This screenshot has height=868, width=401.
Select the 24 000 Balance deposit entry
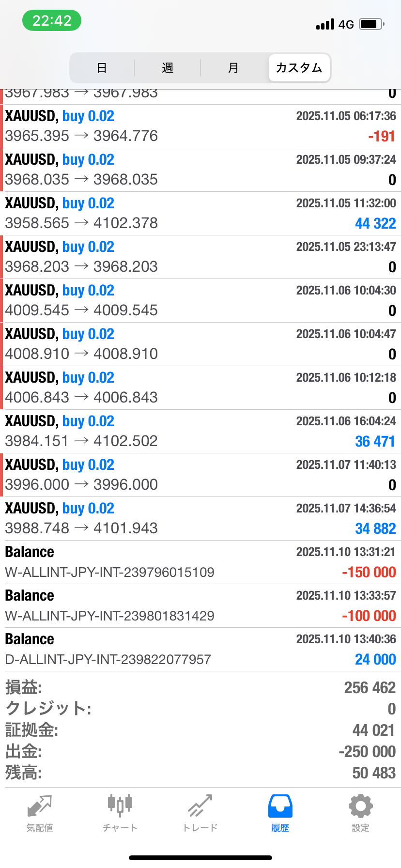200,649
